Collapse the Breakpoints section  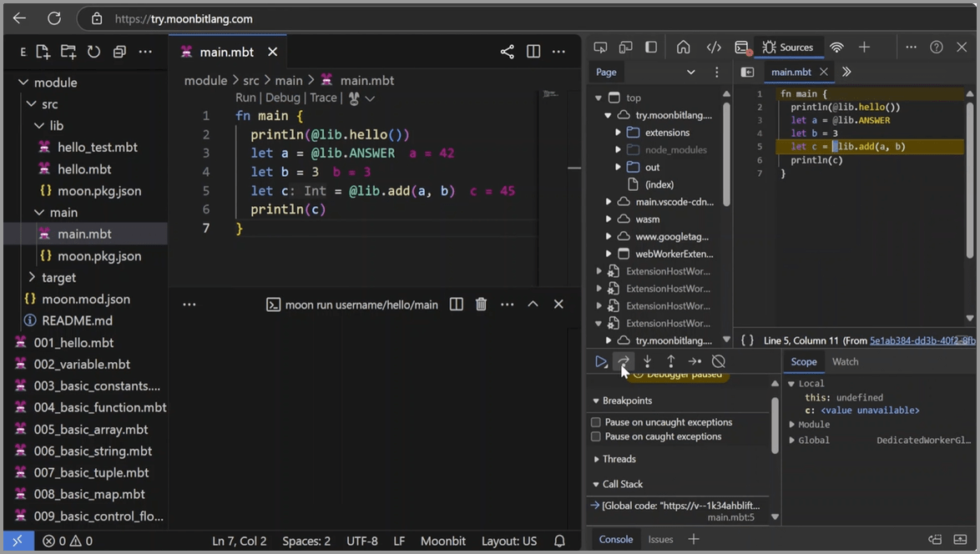596,401
